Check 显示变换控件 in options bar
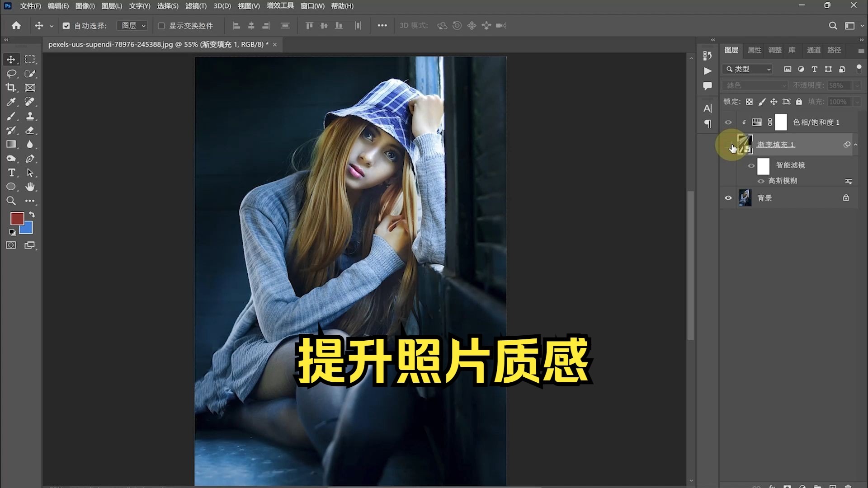Viewport: 868px width, 488px height. click(x=161, y=26)
